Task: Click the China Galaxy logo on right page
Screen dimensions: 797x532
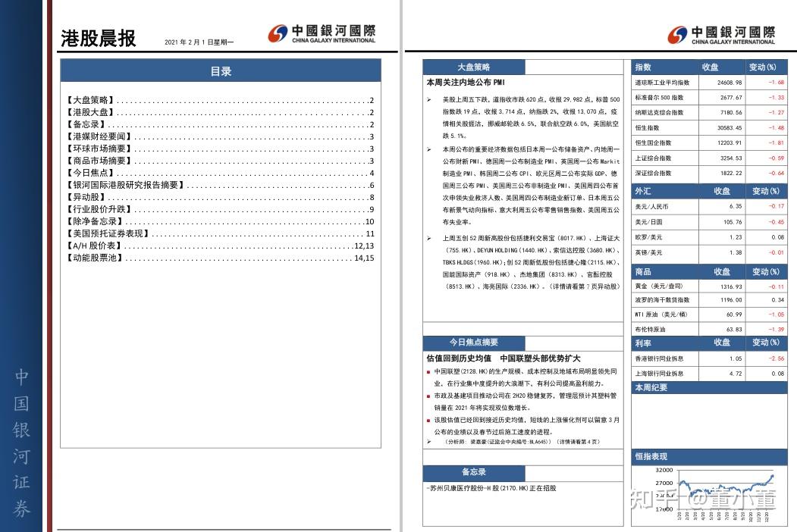Action: point(721,35)
